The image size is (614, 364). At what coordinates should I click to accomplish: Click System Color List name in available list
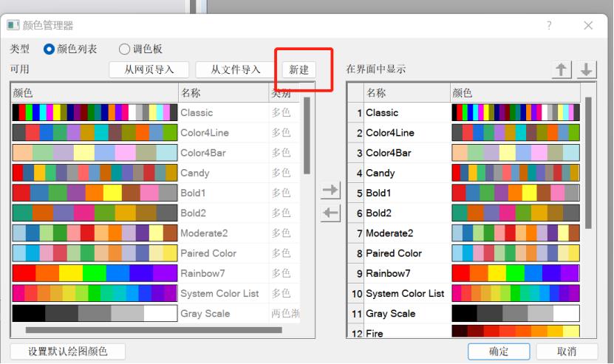coord(219,294)
